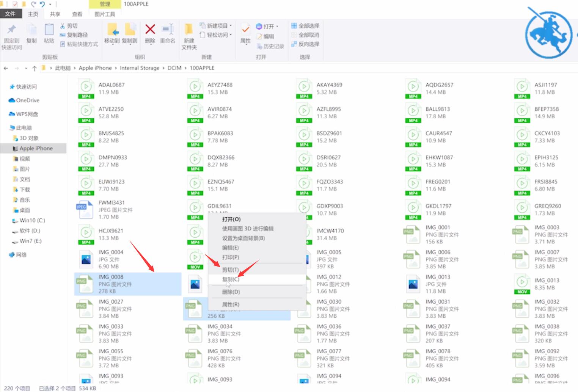
Task: Click the Copy To (复制到) icon
Action: pyautogui.click(x=130, y=30)
